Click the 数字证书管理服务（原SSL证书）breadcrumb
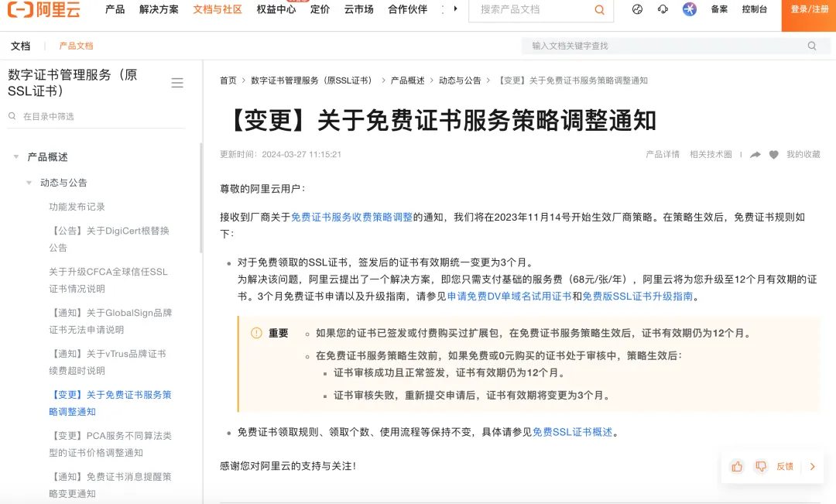The image size is (836, 504). click(x=313, y=81)
